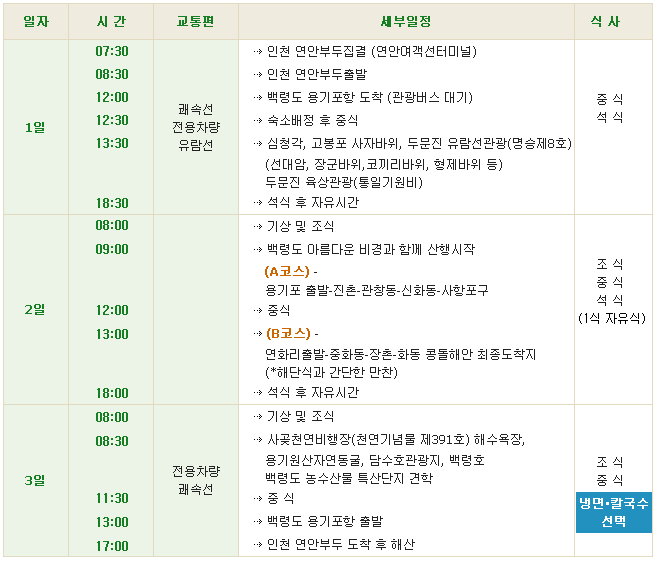
Task: Click the 쾌속선 전용차량 유람선 transport cell
Action: 196,127
